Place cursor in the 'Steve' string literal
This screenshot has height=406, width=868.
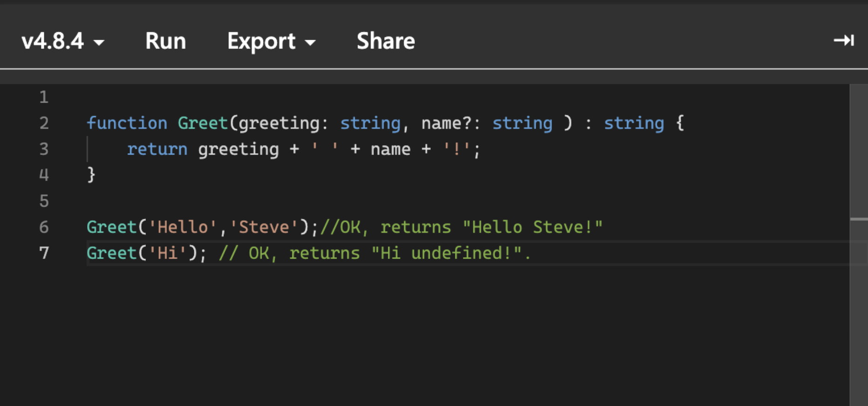263,227
